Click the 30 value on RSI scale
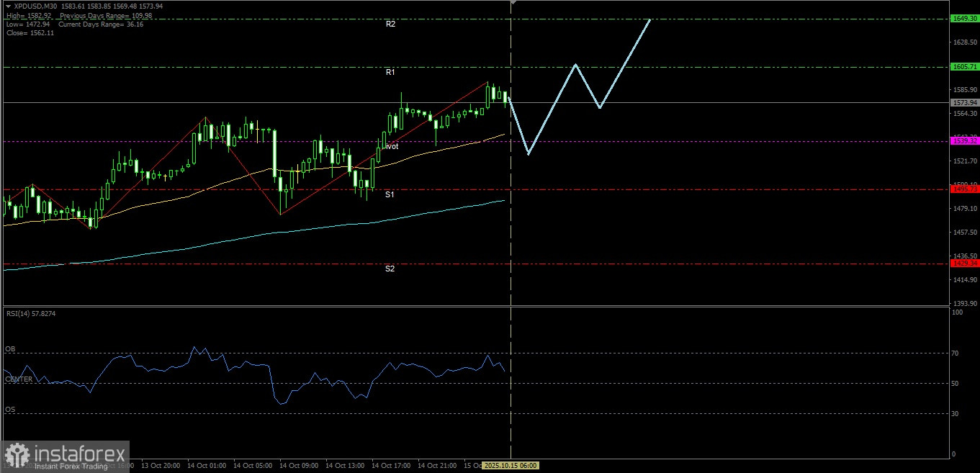This screenshot has width=980, height=473. point(956,414)
